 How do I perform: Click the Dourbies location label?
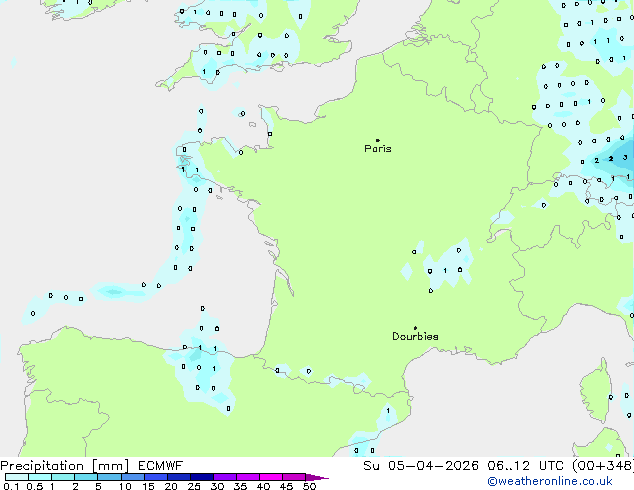click(415, 336)
